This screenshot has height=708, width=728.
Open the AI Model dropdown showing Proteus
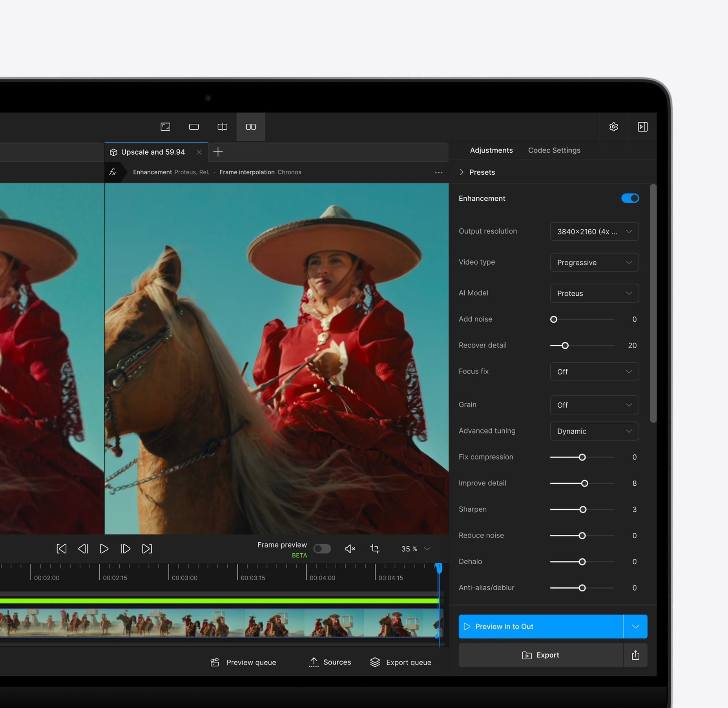pyautogui.click(x=594, y=293)
